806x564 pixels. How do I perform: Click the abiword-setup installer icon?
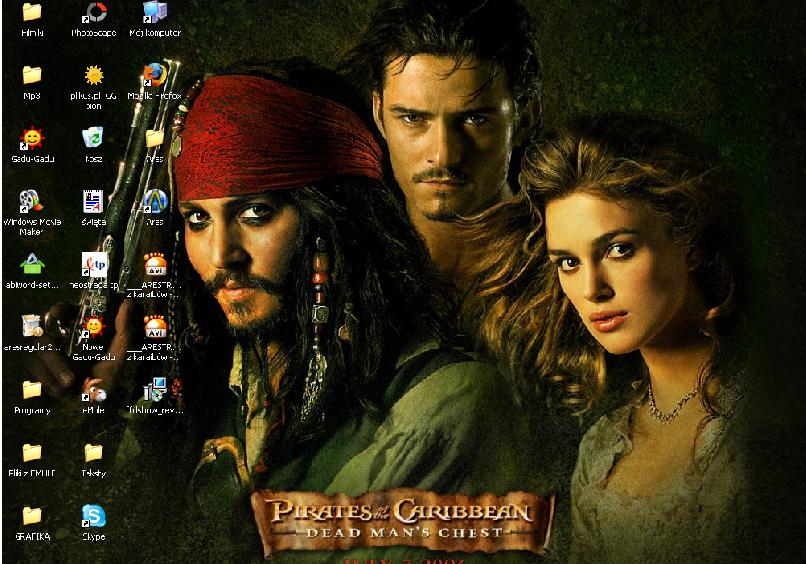32,265
